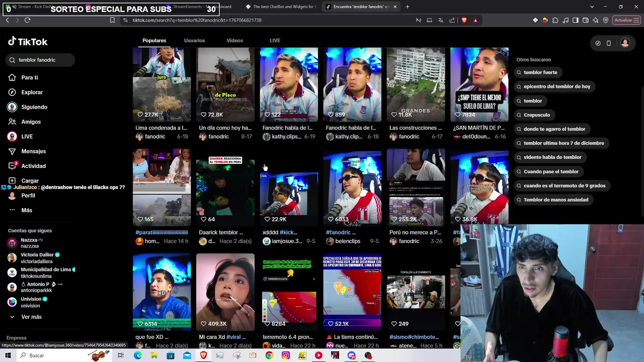The width and height of the screenshot is (644, 362).
Task: Click the TikTok search field 'temblor fanodric'
Action: click(40, 60)
